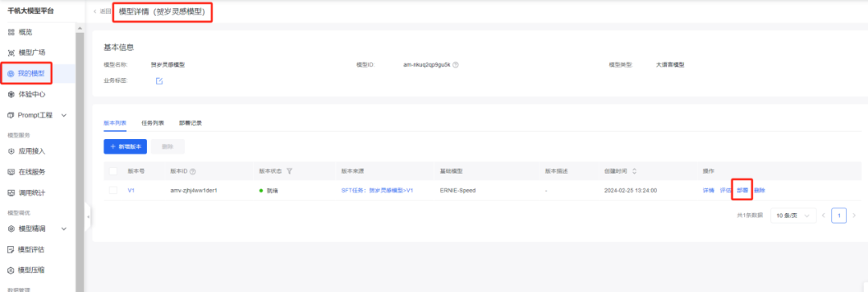The width and height of the screenshot is (868, 292).
Task: Expand the Prompt工程 chevron
Action: coord(63,115)
